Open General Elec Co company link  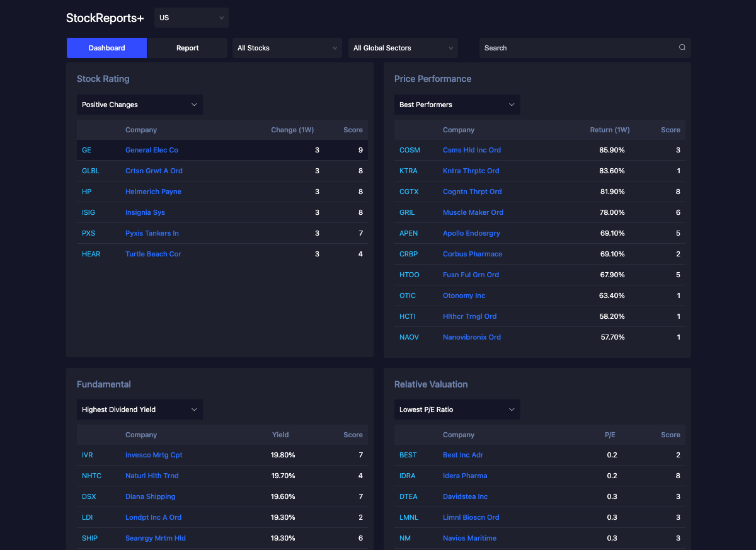(152, 150)
